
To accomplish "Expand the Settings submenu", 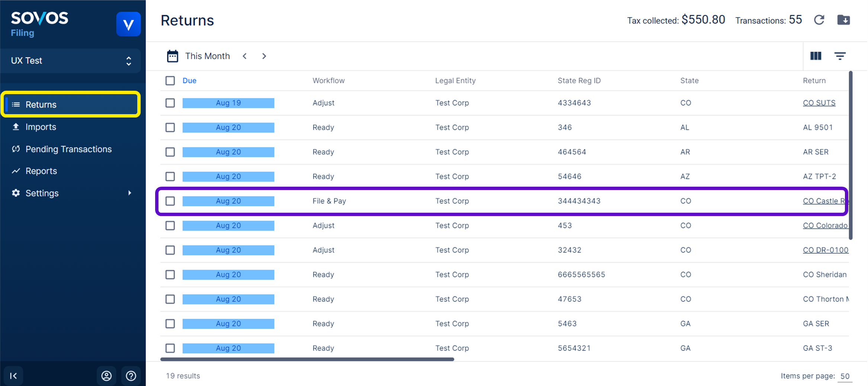I will (129, 193).
